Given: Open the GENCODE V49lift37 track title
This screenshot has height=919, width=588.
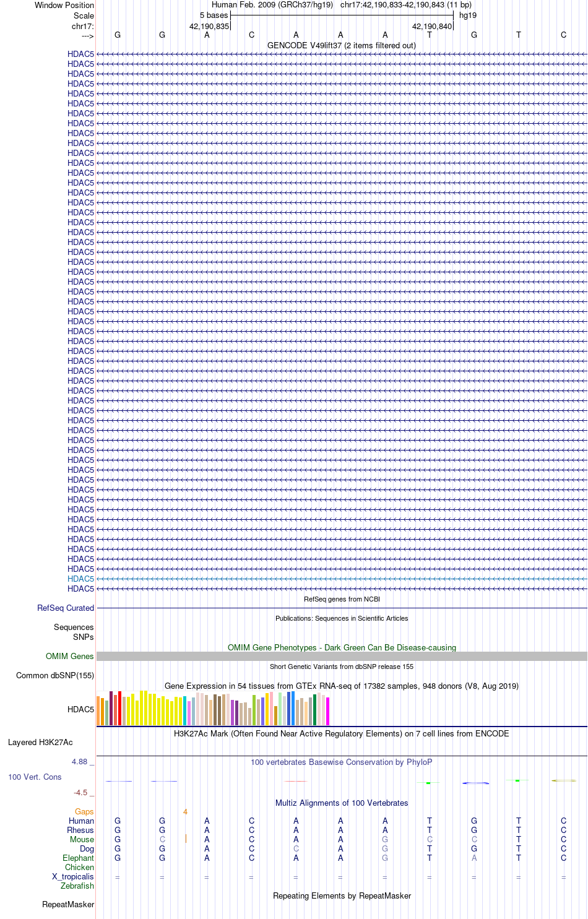Looking at the screenshot, I should click(342, 46).
